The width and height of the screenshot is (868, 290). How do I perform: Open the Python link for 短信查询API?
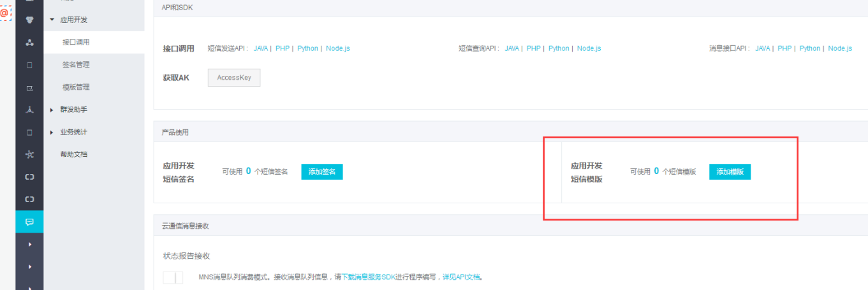pos(559,48)
